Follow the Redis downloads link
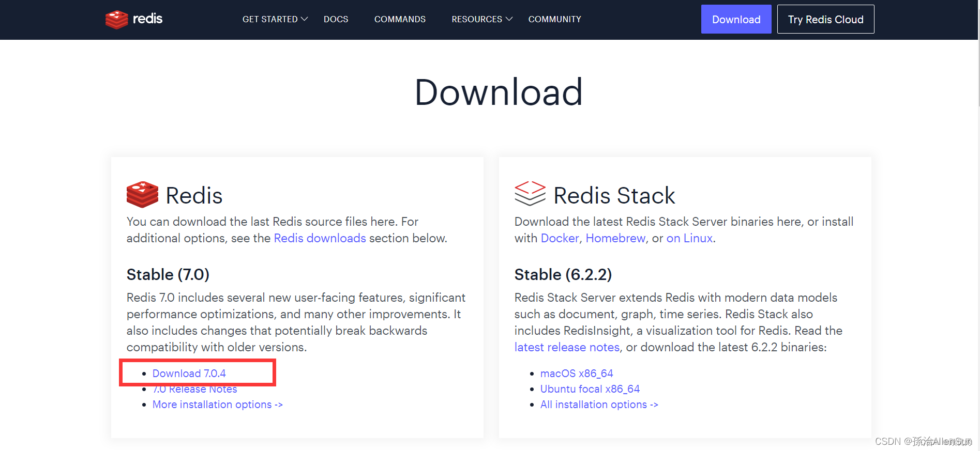Viewport: 980px width, 451px height. tap(320, 238)
